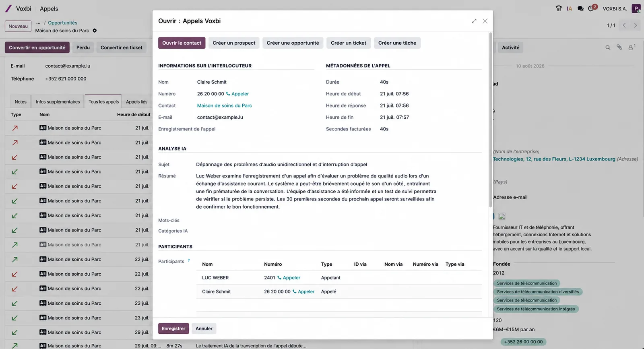The height and width of the screenshot is (349, 644).
Task: Click the Perdu button
Action: coord(83,47)
